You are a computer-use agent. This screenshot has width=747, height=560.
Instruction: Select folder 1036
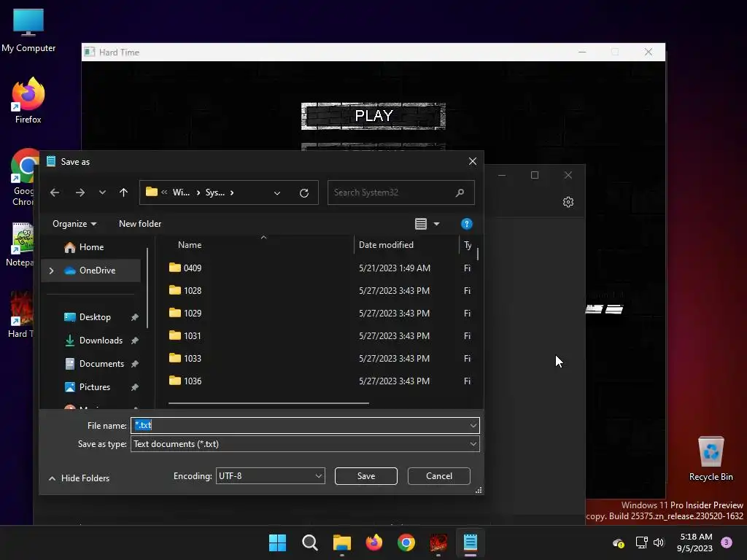point(193,381)
